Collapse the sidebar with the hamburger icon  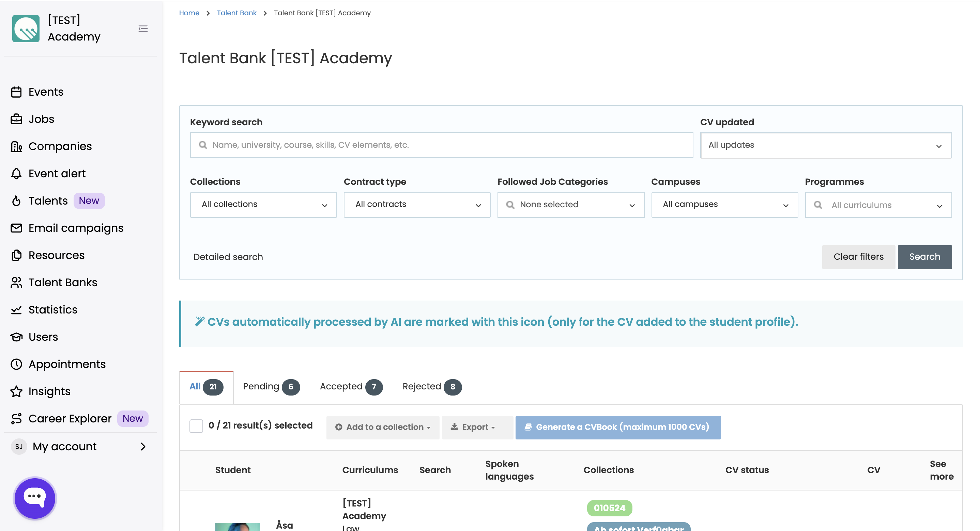click(x=143, y=29)
